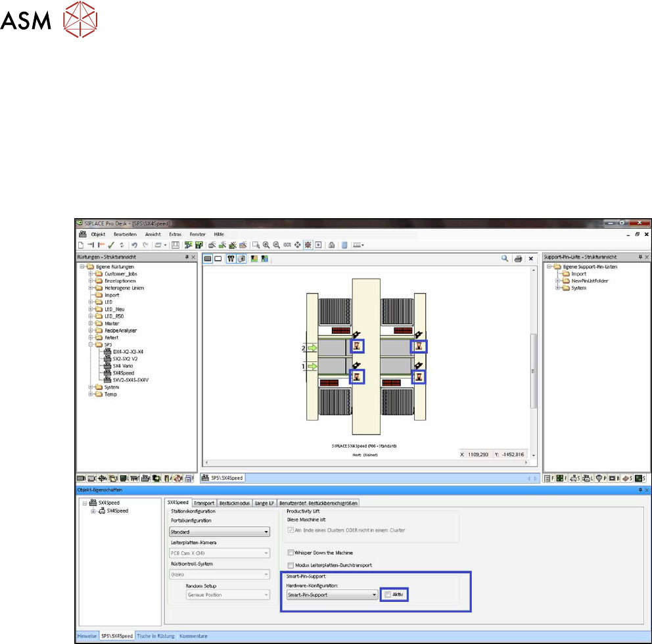652x644 pixels.
Task: Switch to the Transport tab
Action: 204,503
